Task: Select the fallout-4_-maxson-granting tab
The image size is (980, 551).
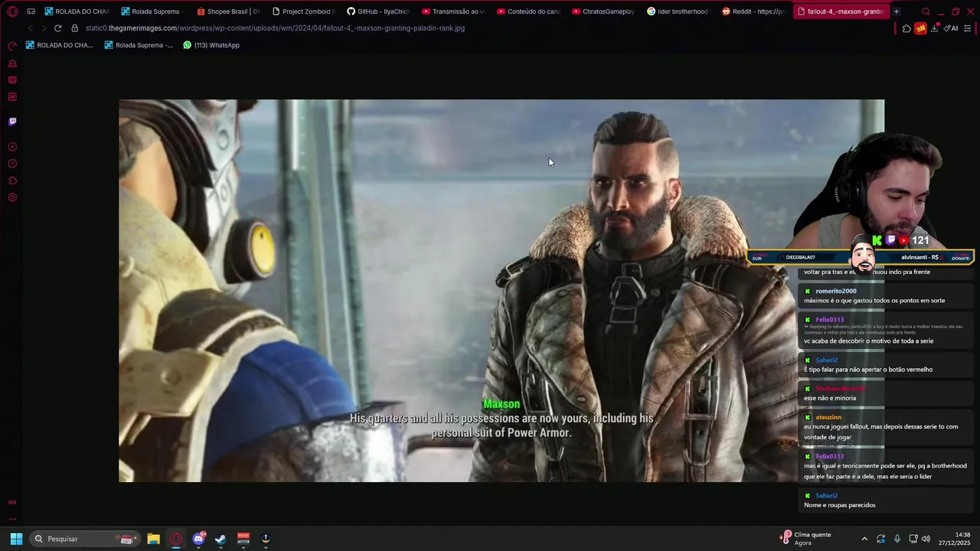Action: click(x=840, y=11)
